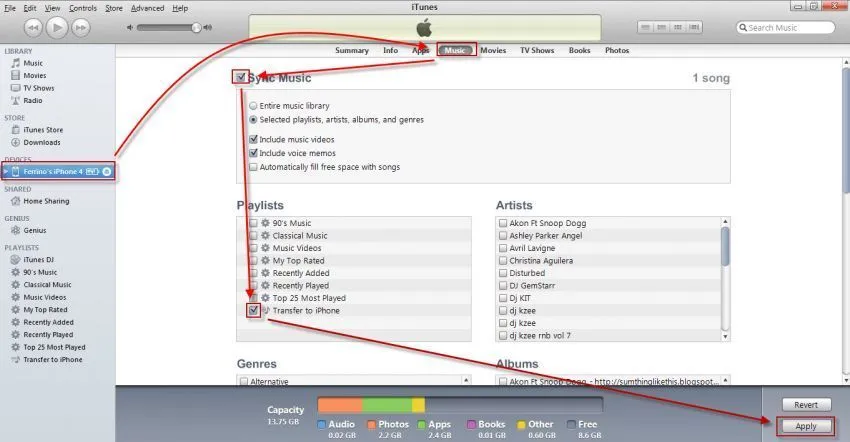
Task: Skip to the next track with the fast-forward icon
Action: pos(81,28)
